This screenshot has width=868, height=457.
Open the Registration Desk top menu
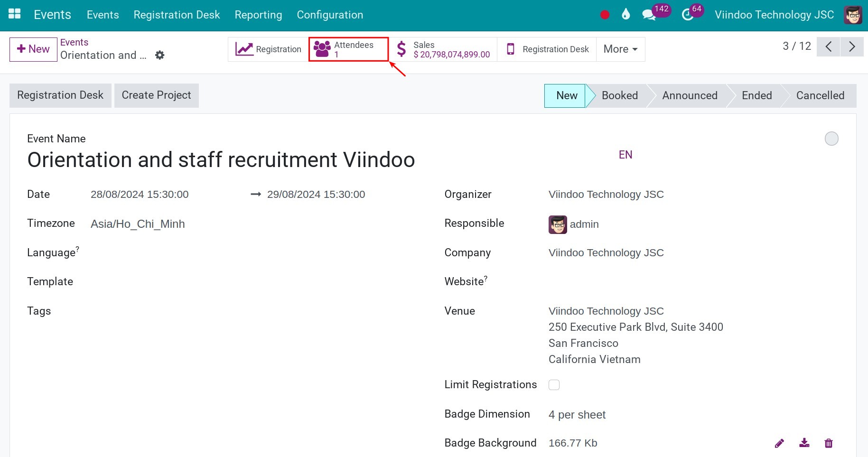[177, 15]
